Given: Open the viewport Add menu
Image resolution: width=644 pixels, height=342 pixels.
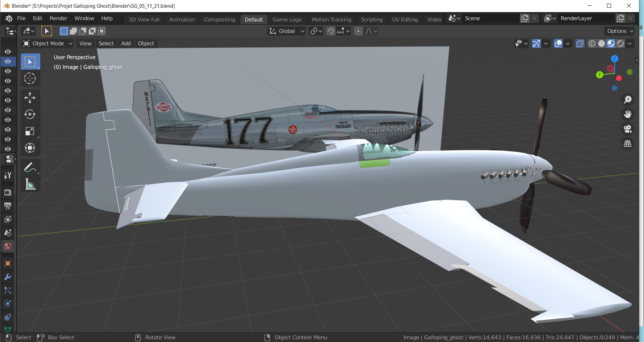Looking at the screenshot, I should (126, 44).
